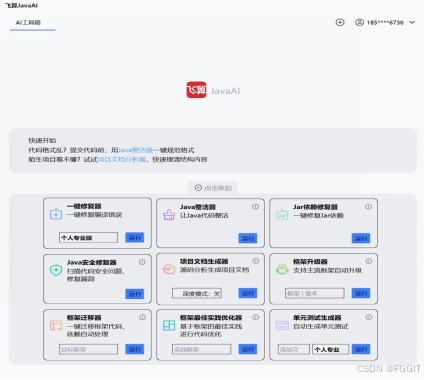The width and height of the screenshot is (424, 380).
Task: Click the 一键修复编译错误 description
Action: pos(94,215)
